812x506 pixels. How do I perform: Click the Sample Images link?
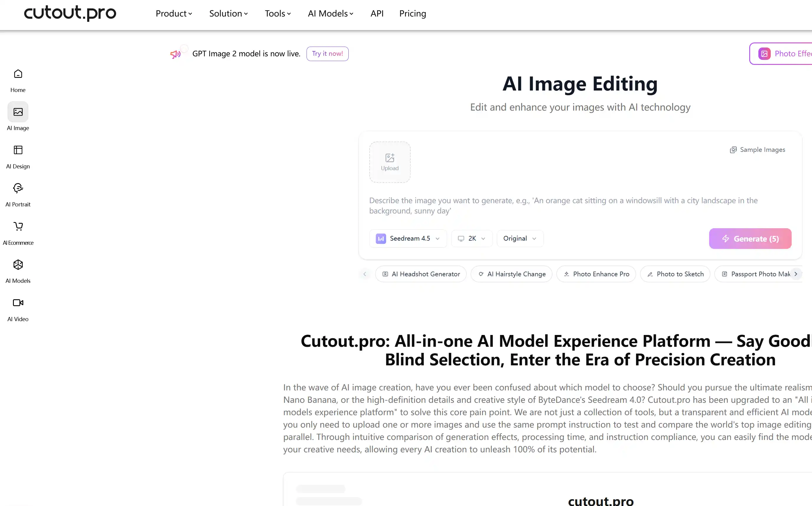coord(757,149)
